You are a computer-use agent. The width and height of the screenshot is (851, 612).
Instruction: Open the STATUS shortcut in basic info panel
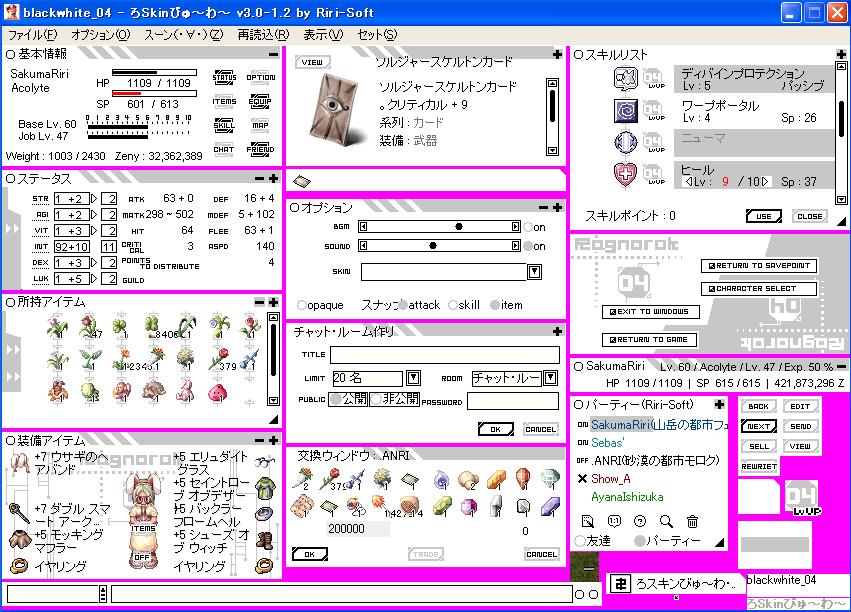point(224,78)
